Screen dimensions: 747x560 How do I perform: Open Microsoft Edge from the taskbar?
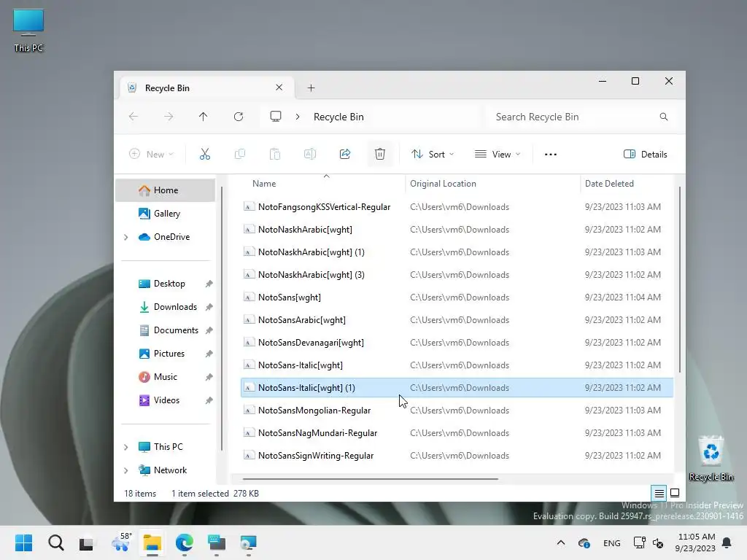(185, 542)
